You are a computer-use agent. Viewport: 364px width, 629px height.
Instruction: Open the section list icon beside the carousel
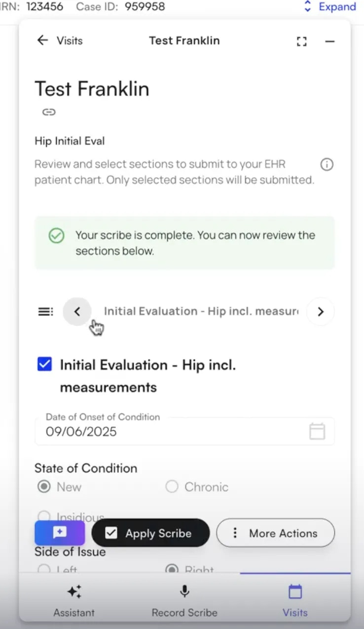(45, 311)
